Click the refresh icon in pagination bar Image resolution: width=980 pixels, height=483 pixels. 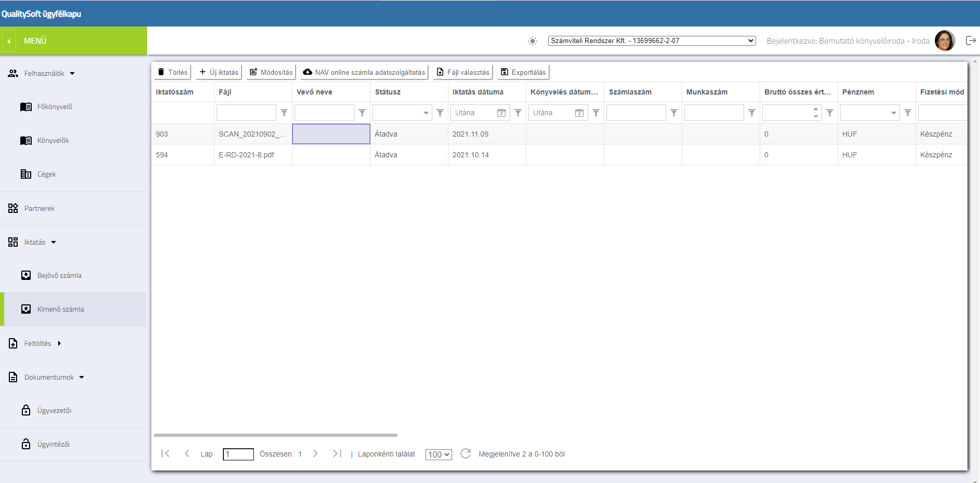466,453
